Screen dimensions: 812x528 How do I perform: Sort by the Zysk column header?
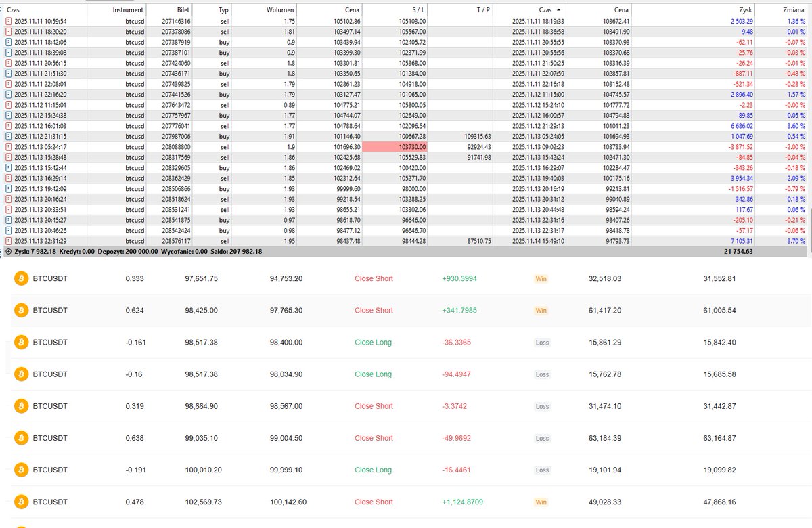tap(746, 10)
